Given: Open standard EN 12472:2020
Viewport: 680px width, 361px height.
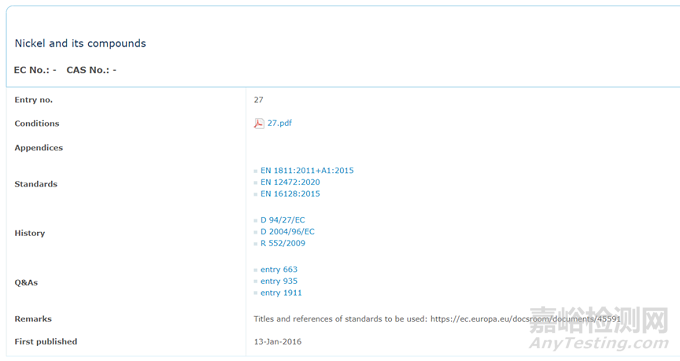Looking at the screenshot, I should 290,182.
